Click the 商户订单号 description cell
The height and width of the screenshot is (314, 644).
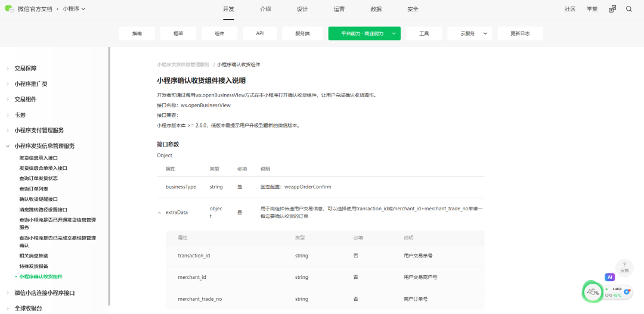pos(416,299)
